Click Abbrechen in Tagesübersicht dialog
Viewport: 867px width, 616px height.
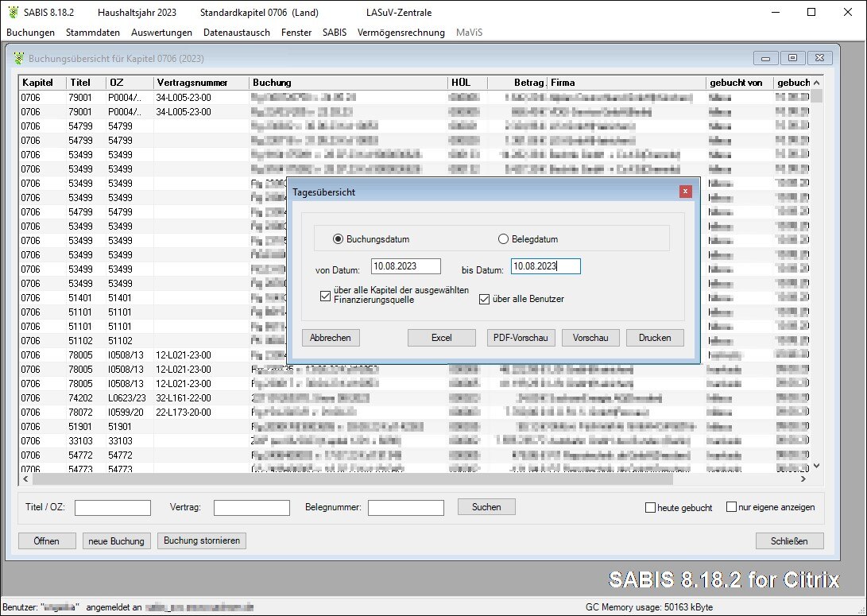click(331, 338)
